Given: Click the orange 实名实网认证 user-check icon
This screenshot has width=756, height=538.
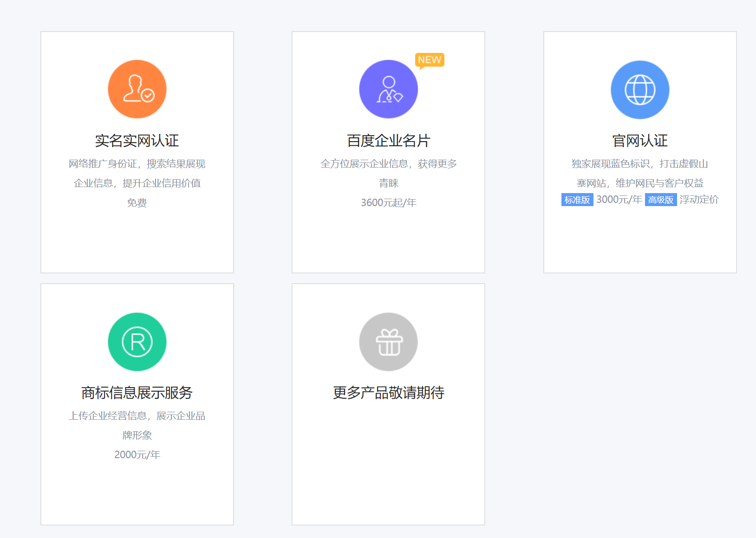Looking at the screenshot, I should [x=137, y=89].
